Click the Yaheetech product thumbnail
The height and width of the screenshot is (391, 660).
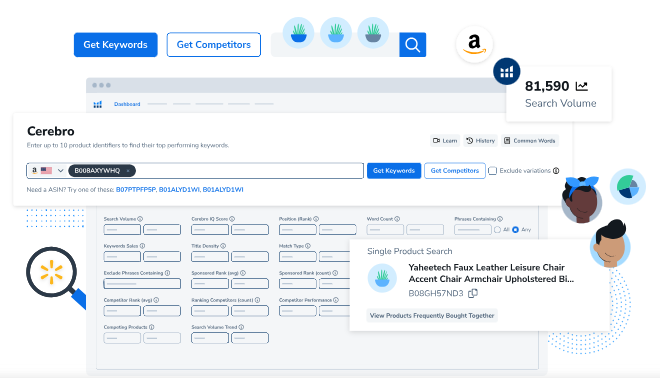click(x=382, y=278)
